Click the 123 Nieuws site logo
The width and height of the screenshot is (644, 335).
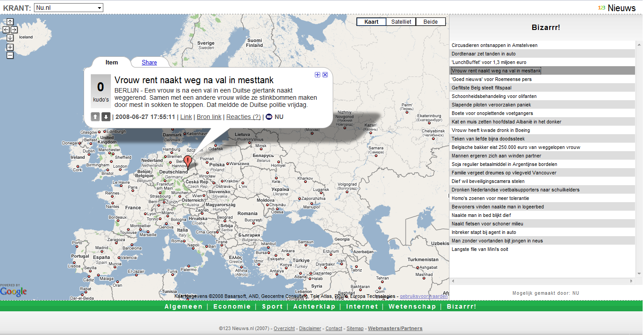pyautogui.click(x=617, y=8)
